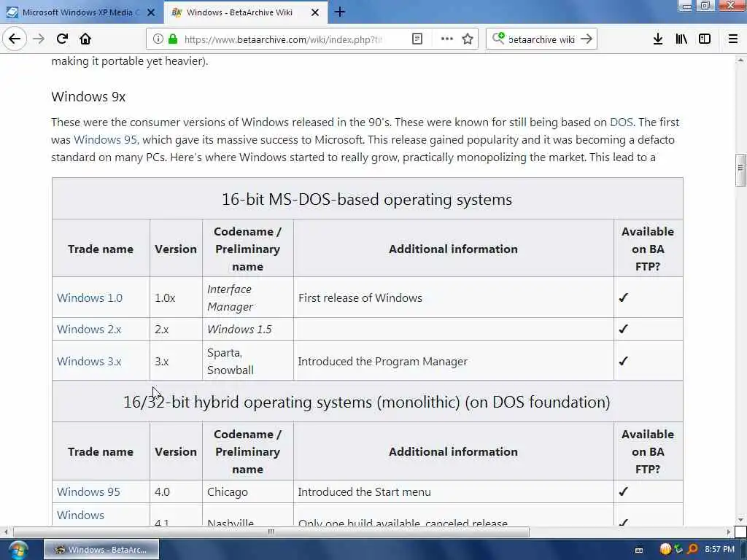
Task: Click the 1.0x version cell
Action: [176, 297]
